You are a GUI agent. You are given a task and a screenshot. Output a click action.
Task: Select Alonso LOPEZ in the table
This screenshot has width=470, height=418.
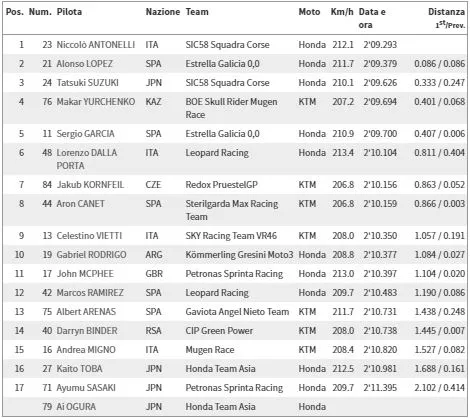point(85,63)
